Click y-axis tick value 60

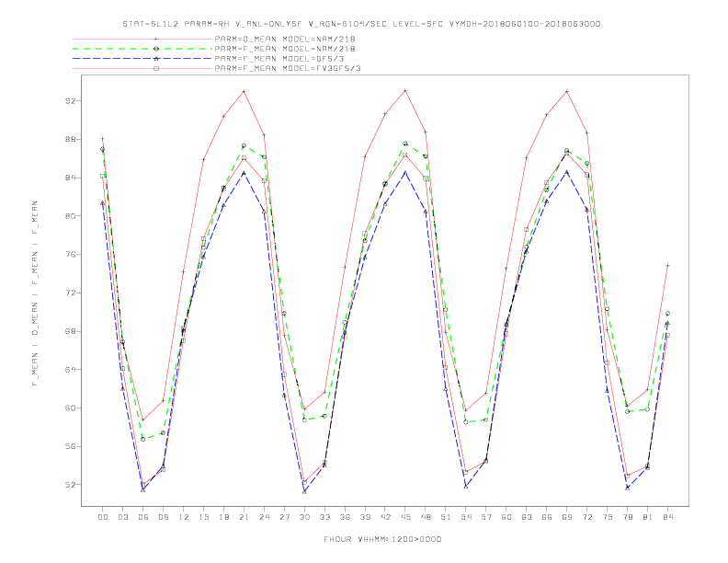(71, 408)
